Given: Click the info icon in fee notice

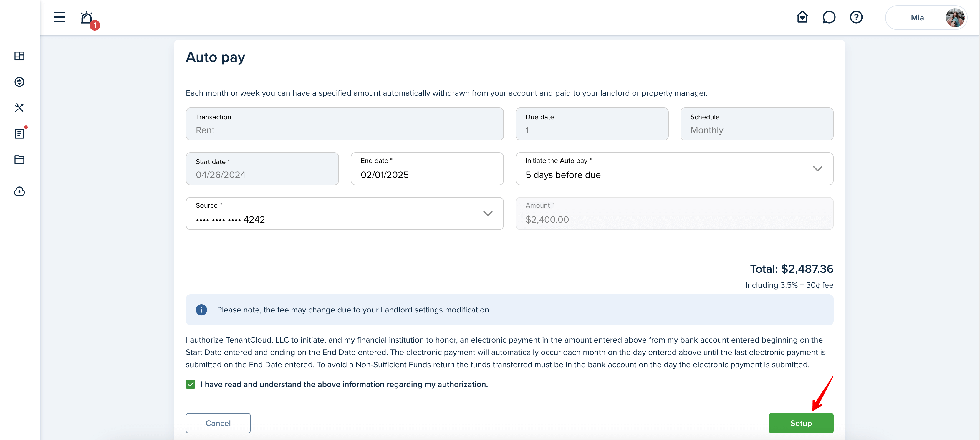Looking at the screenshot, I should (x=201, y=310).
